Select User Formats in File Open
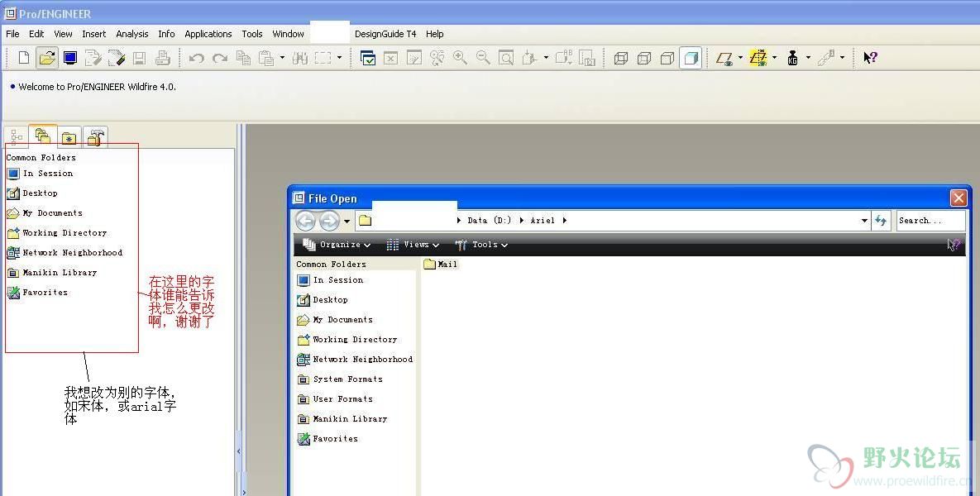 click(335, 399)
